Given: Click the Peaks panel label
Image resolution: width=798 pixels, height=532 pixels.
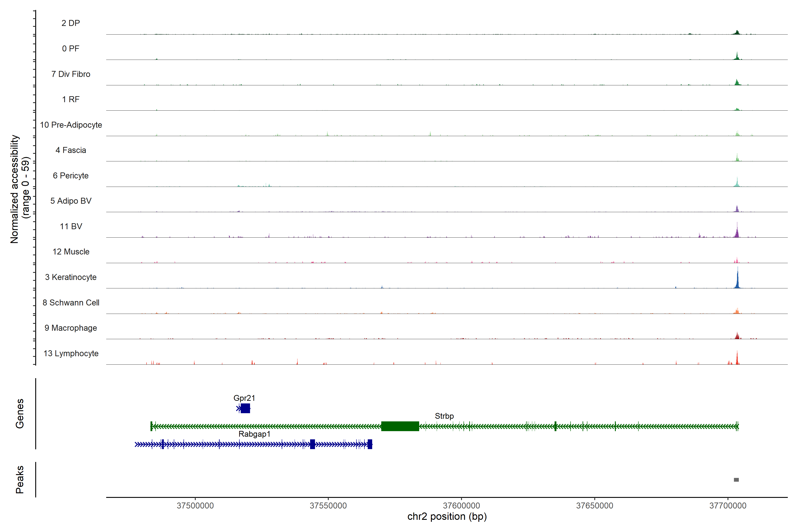Looking at the screenshot, I should pyautogui.click(x=20, y=479).
